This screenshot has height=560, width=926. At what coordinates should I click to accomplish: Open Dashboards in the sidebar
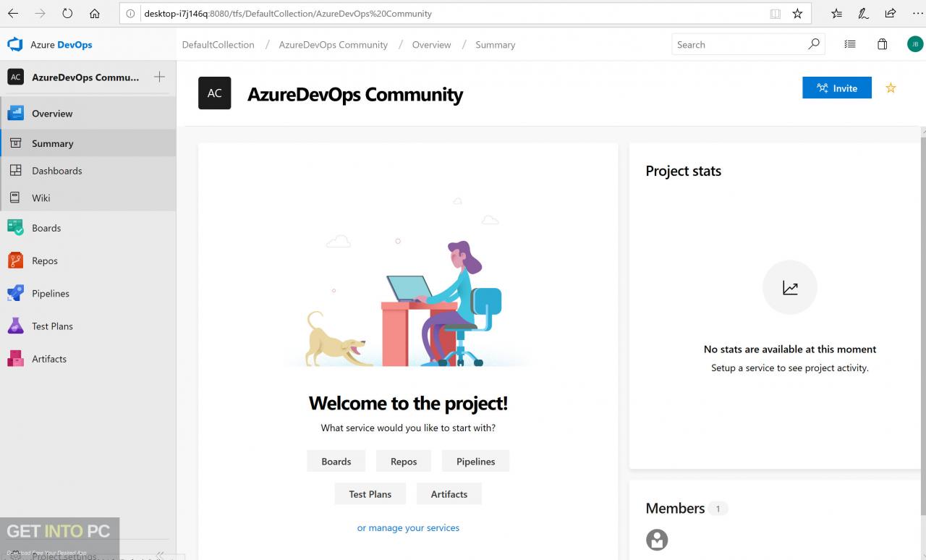point(88,171)
